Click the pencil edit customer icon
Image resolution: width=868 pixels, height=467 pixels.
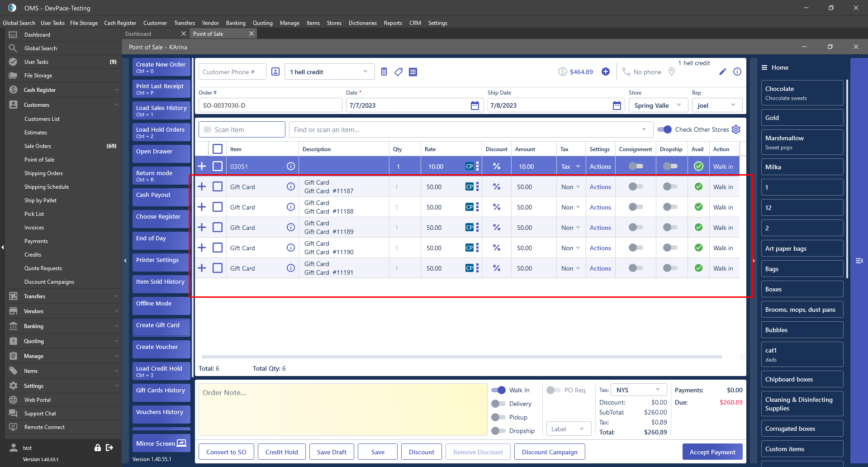[722, 71]
